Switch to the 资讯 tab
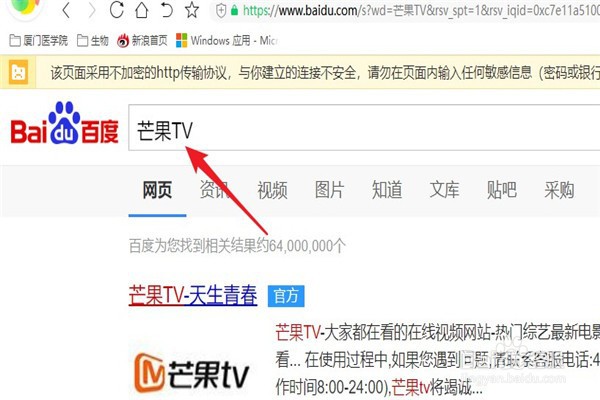The width and height of the screenshot is (600, 400). [x=215, y=190]
